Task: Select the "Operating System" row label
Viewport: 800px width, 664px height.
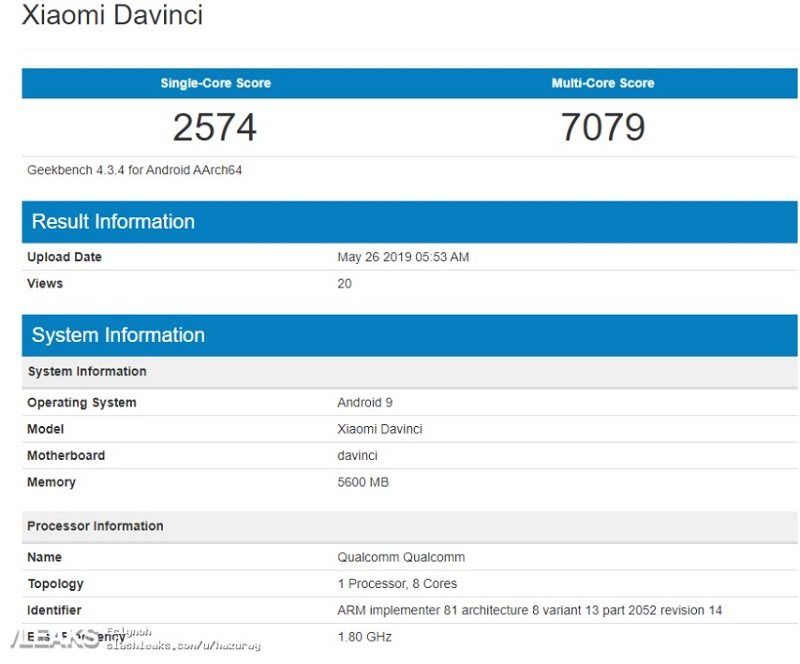Action: pyautogui.click(x=82, y=403)
